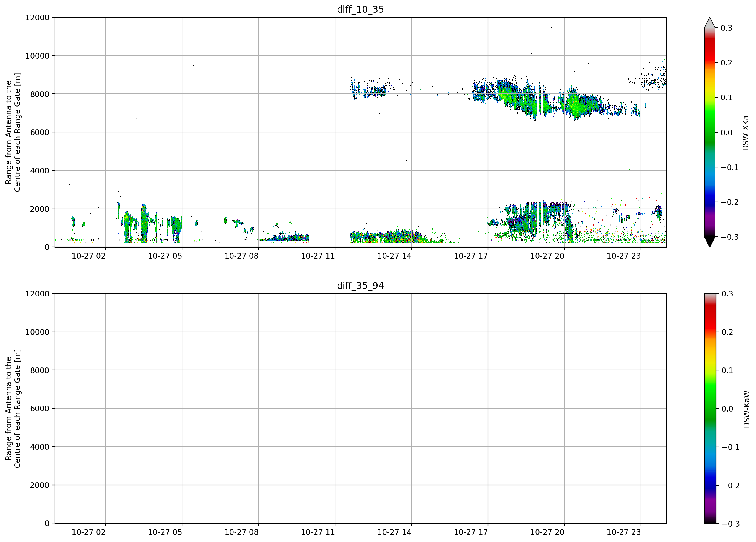Click the 10-27 08 time tick in diff_10_35
The height and width of the screenshot is (542, 756).
click(242, 256)
